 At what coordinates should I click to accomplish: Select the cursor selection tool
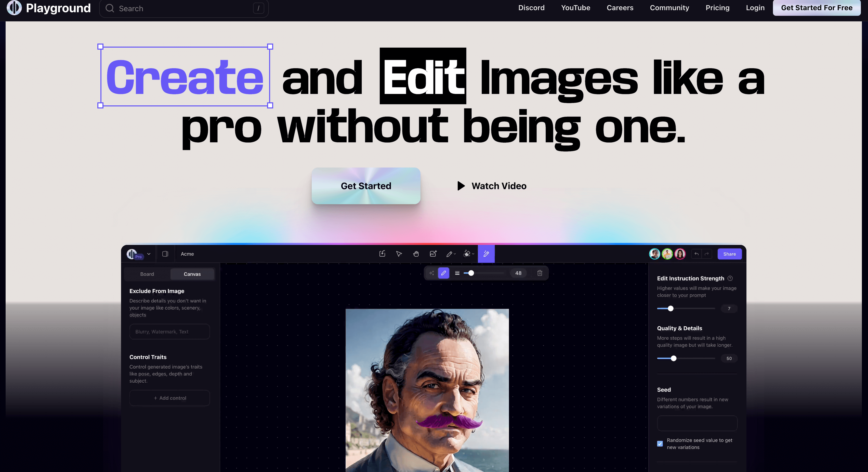(x=399, y=254)
